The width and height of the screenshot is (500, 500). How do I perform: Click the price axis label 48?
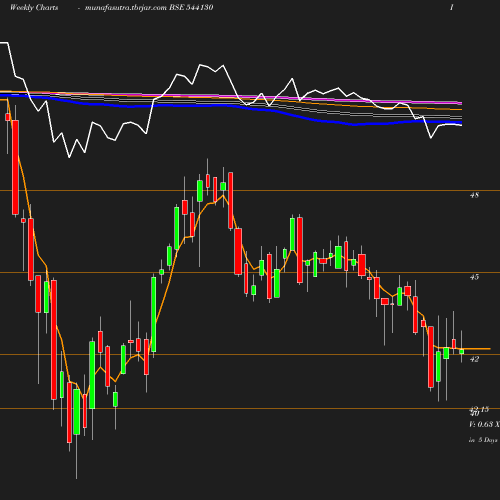474,195
